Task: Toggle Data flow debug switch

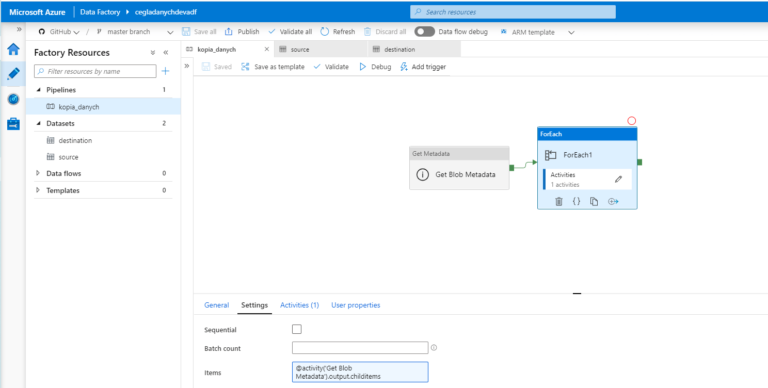Action: click(x=424, y=31)
